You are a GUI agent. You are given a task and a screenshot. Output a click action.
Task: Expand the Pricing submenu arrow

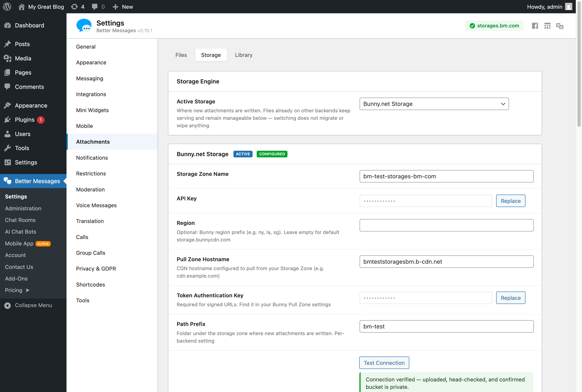[x=27, y=290]
